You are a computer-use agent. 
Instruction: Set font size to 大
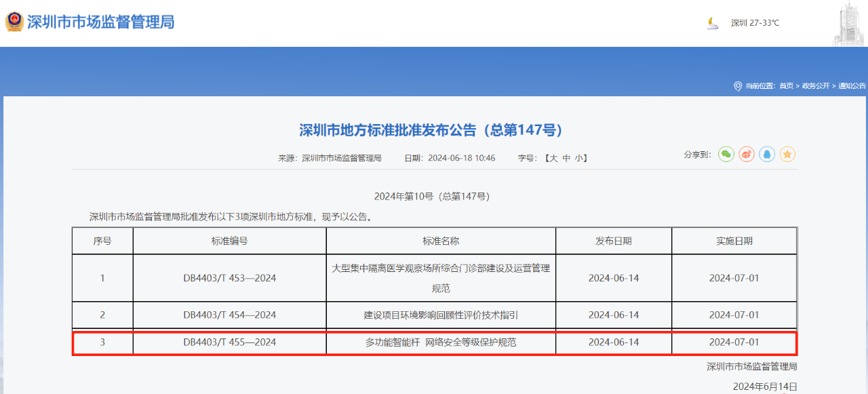(x=553, y=158)
